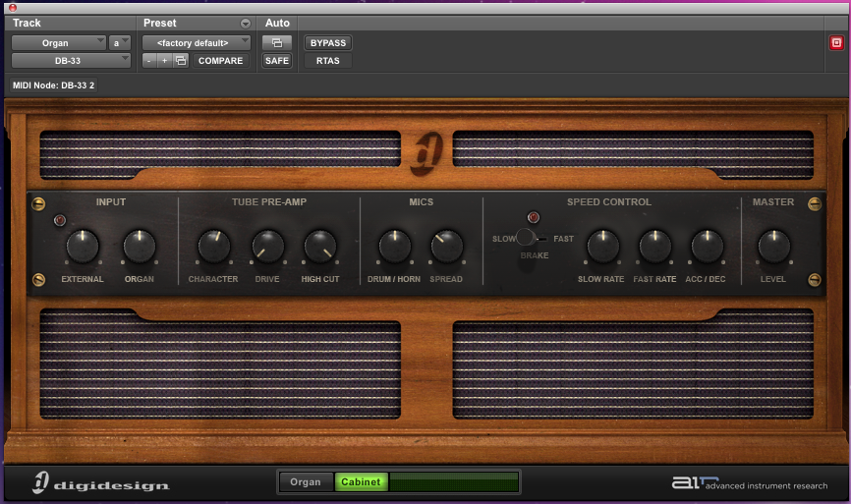Screen dimensions: 851x504
Task: Click the SLOW RATE knob
Action: [x=603, y=247]
